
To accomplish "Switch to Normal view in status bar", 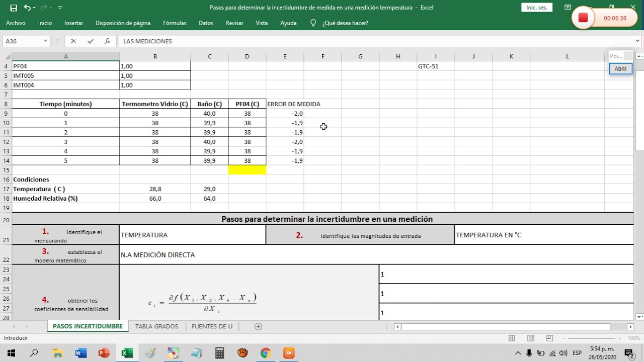I will tap(512, 338).
